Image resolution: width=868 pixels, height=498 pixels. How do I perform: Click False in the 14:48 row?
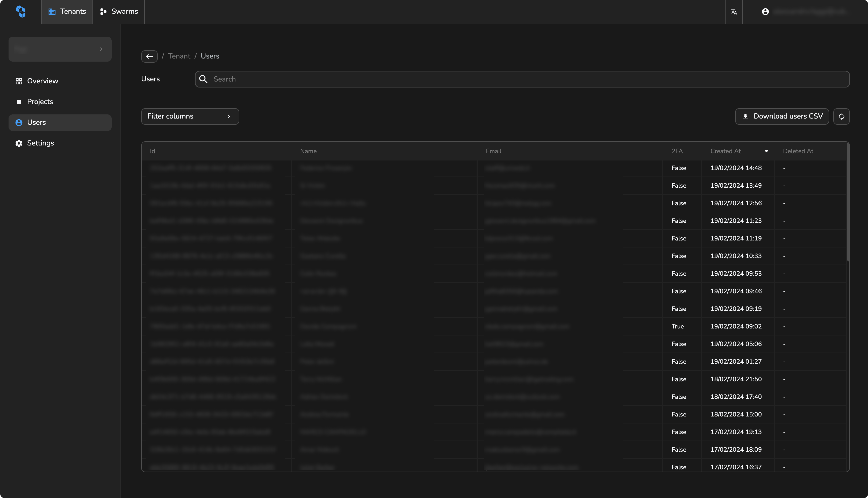point(679,168)
